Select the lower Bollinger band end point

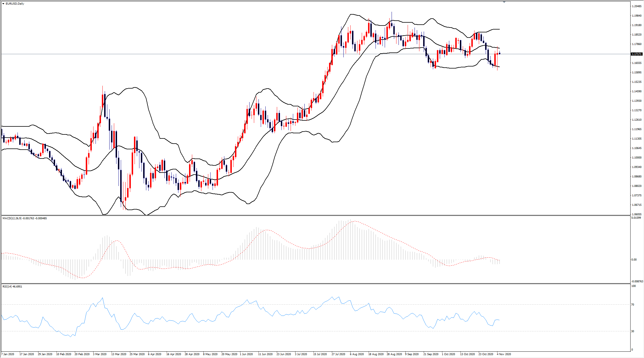pyautogui.click(x=499, y=67)
